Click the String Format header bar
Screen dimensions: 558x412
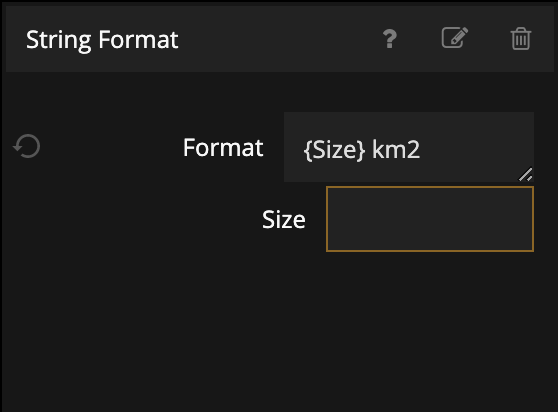tap(280, 39)
